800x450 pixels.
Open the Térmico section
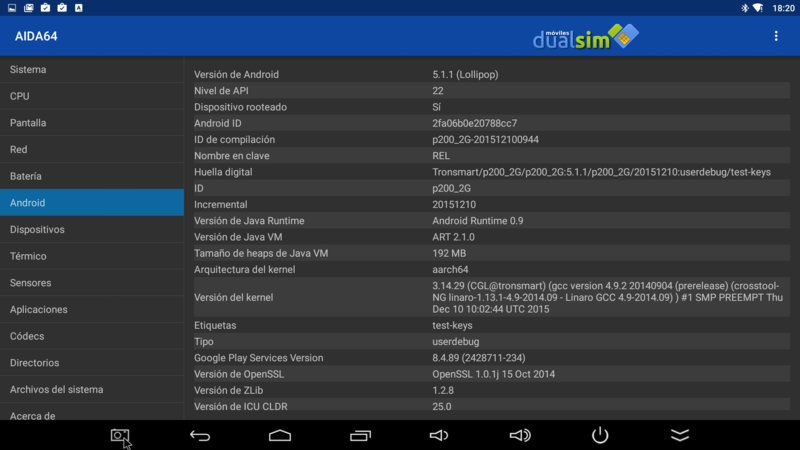[x=92, y=256]
